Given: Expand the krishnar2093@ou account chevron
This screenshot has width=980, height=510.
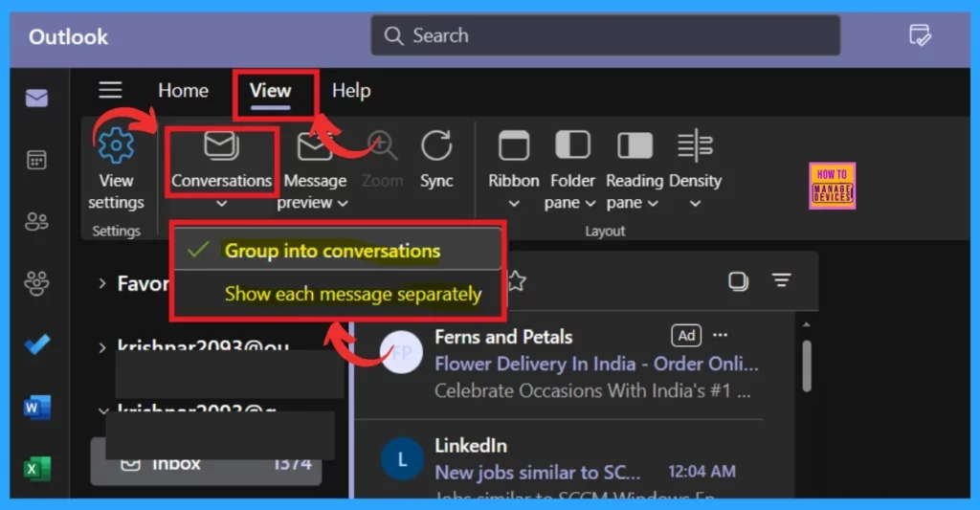Looking at the screenshot, I should [101, 347].
